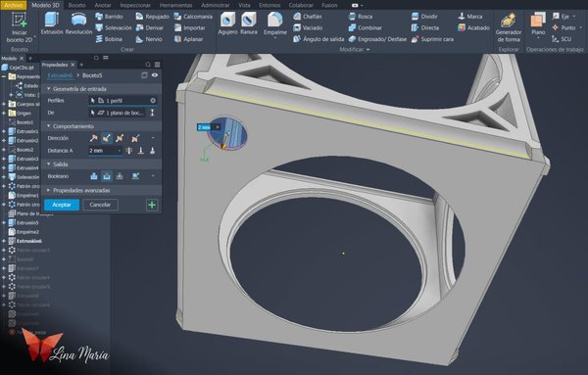The width and height of the screenshot is (588, 375).
Task: Collapse the Geometría de entrada section
Action: click(x=48, y=89)
